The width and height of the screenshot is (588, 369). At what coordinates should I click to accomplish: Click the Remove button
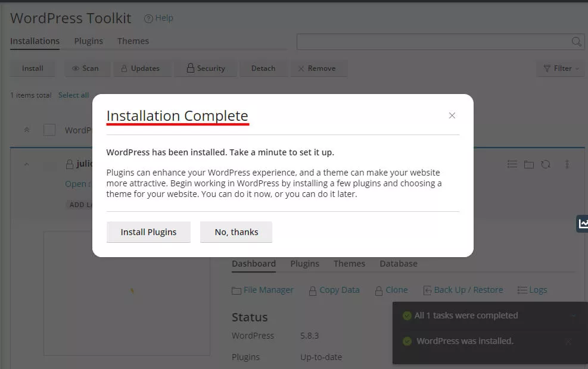(319, 68)
